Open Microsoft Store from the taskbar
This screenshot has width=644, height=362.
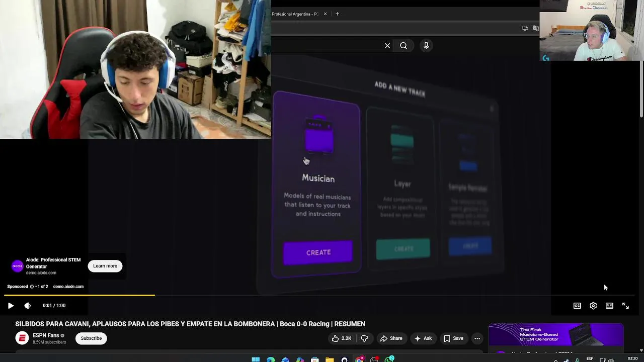pos(315,359)
